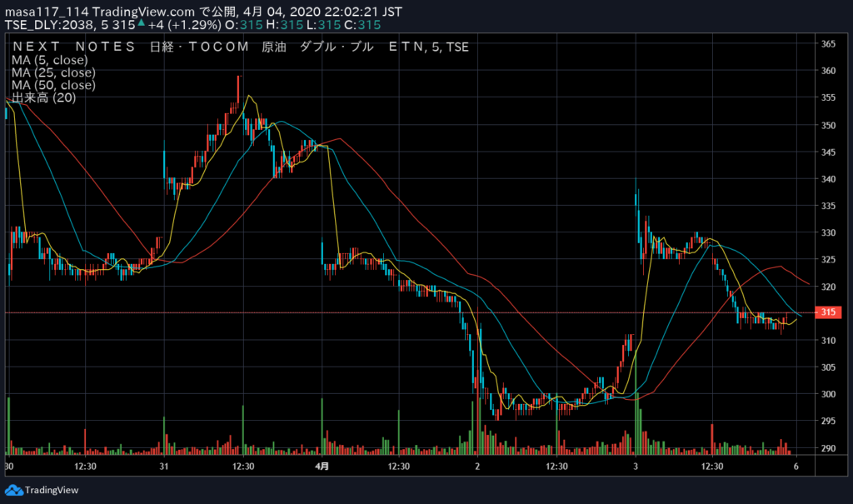Viewport: 853px width, 504px height.
Task: Click the 345 price axis label
Action: click(828, 152)
